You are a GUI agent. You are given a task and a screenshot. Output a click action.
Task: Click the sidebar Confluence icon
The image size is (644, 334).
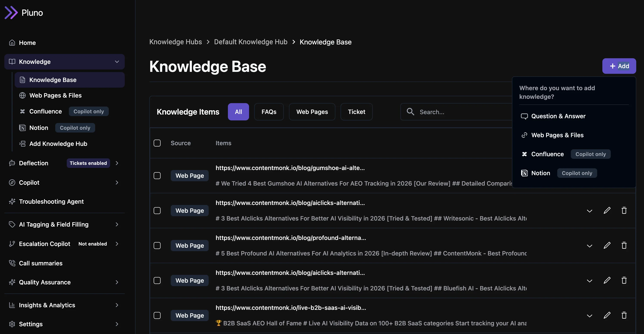coord(22,112)
